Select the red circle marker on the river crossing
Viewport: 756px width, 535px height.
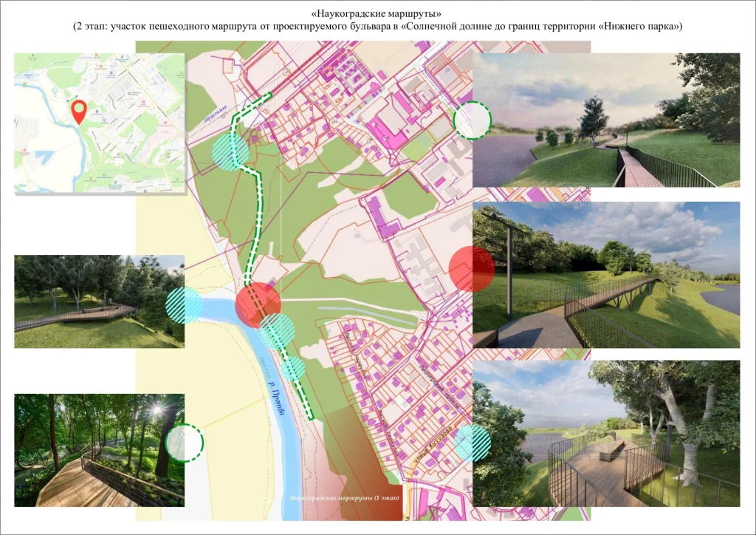click(x=258, y=305)
